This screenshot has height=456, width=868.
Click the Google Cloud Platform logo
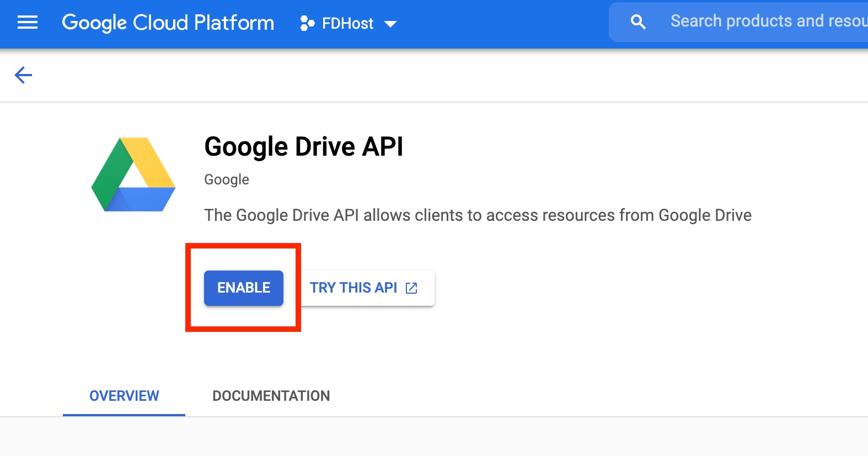click(x=168, y=23)
